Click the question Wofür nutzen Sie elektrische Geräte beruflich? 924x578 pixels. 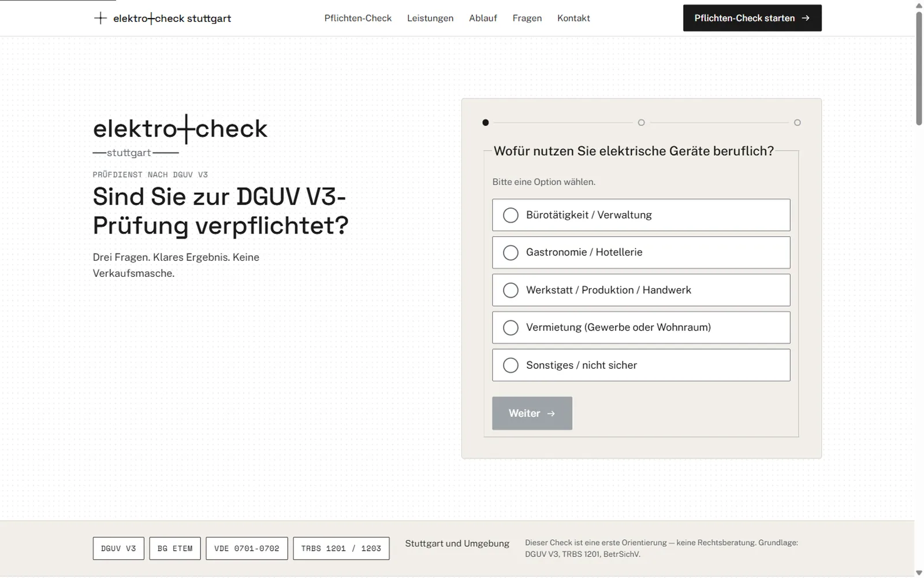[x=634, y=151]
